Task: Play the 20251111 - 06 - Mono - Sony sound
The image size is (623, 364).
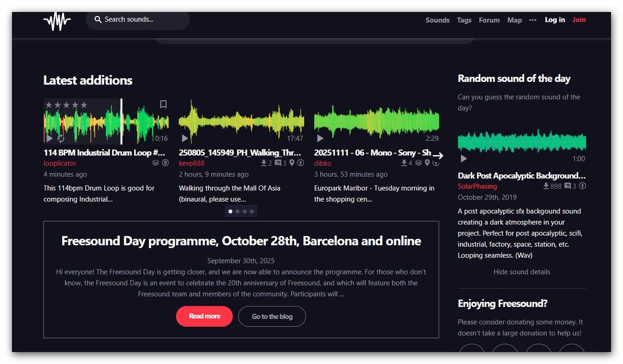Action: click(320, 138)
